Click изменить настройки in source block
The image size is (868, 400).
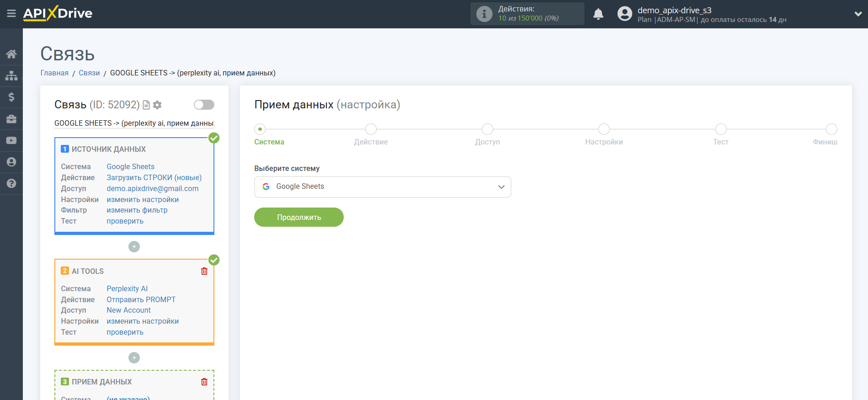143,200
